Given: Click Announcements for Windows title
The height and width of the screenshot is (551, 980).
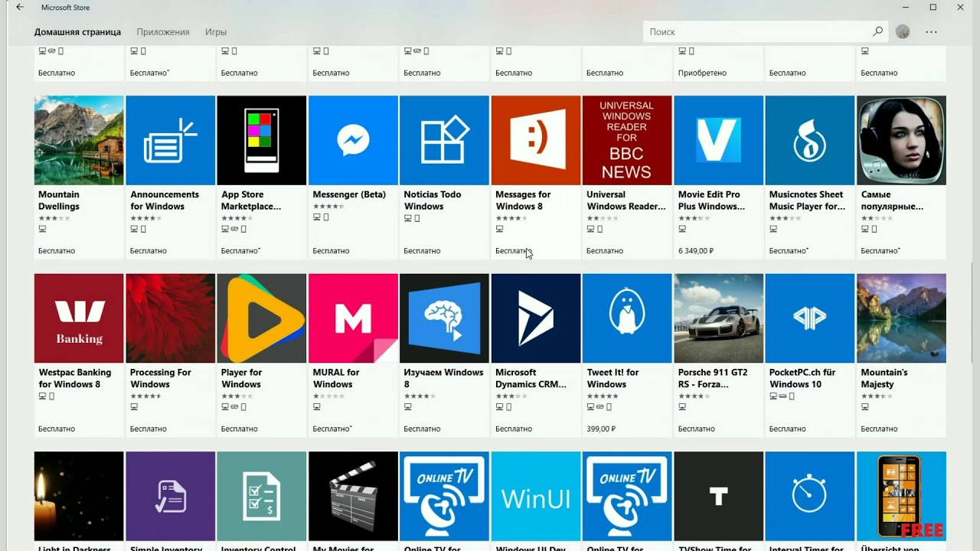Looking at the screenshot, I should 165,201.
